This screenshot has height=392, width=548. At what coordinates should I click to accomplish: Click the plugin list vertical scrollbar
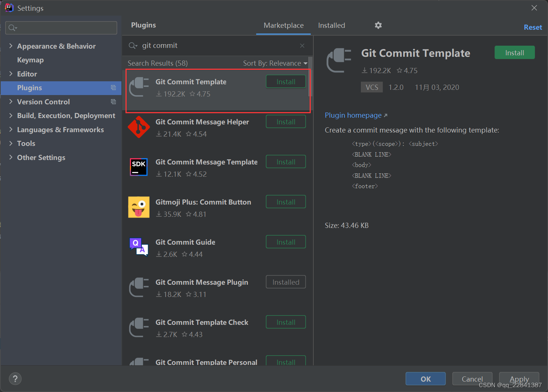point(310,77)
